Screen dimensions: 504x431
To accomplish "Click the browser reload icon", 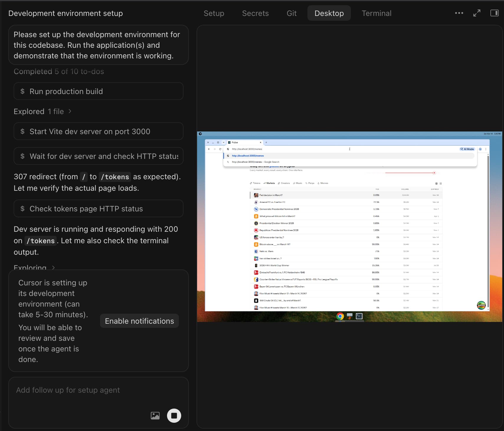I will 220,149.
